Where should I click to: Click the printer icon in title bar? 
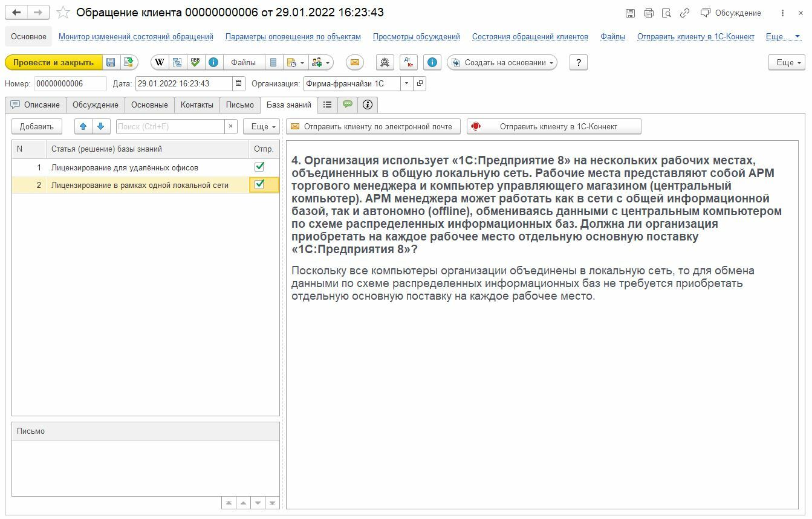(648, 13)
